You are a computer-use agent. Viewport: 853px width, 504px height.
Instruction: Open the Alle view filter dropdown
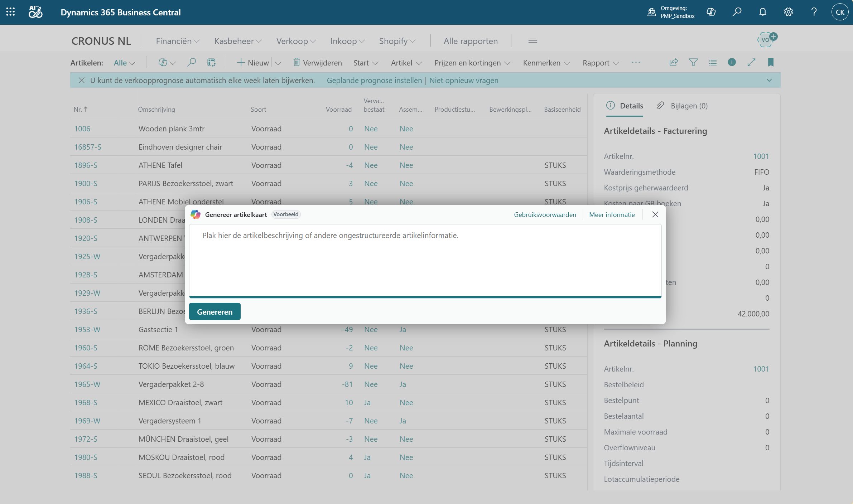click(x=124, y=63)
